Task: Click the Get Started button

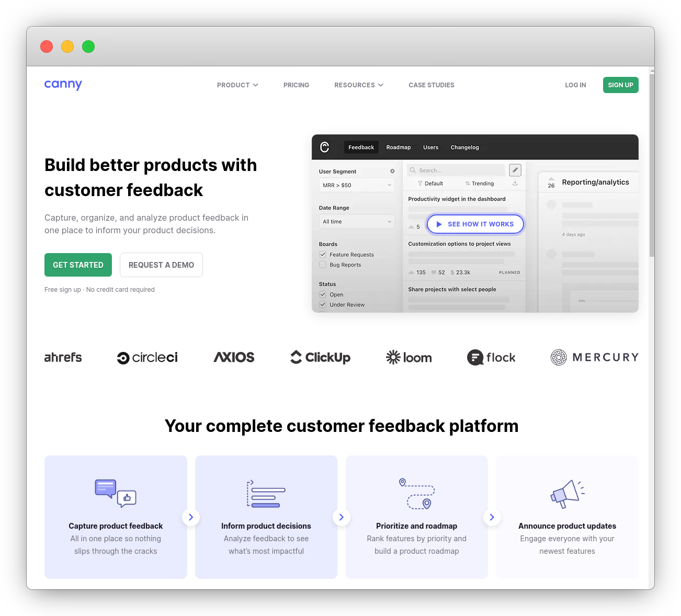Action: coord(78,265)
